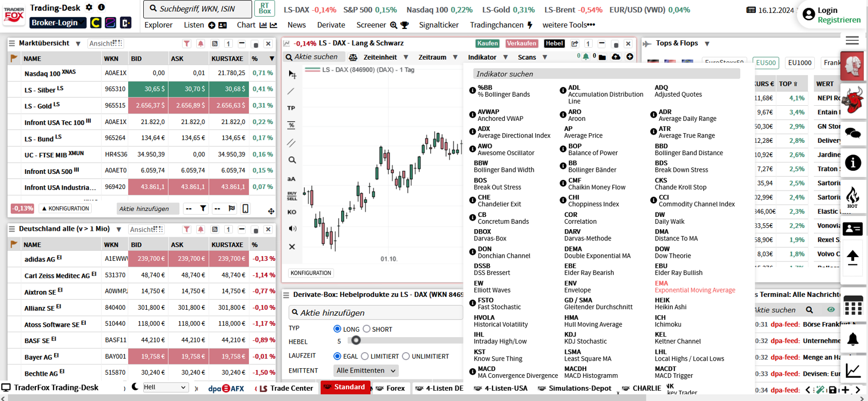Click the red filter icon in Marktübersicht

[187, 43]
